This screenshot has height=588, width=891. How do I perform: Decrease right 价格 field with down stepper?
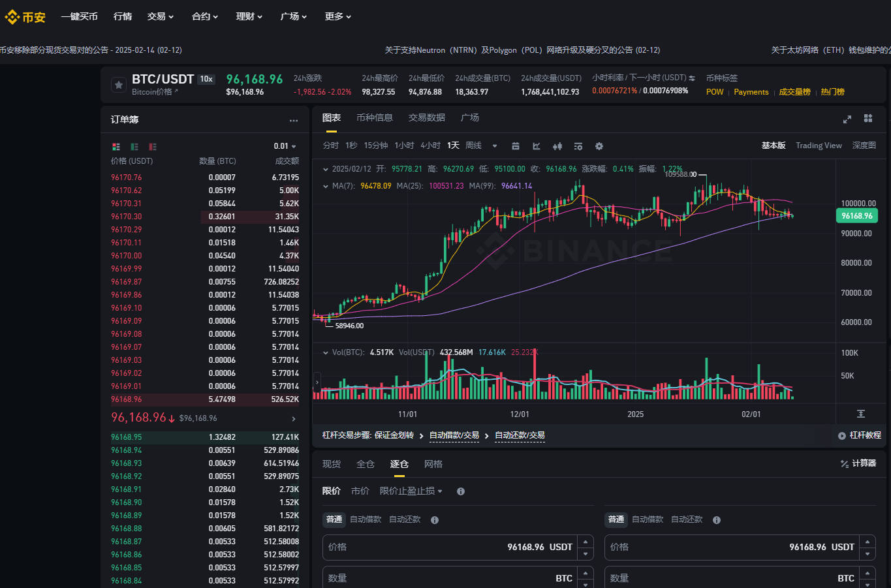868,553
